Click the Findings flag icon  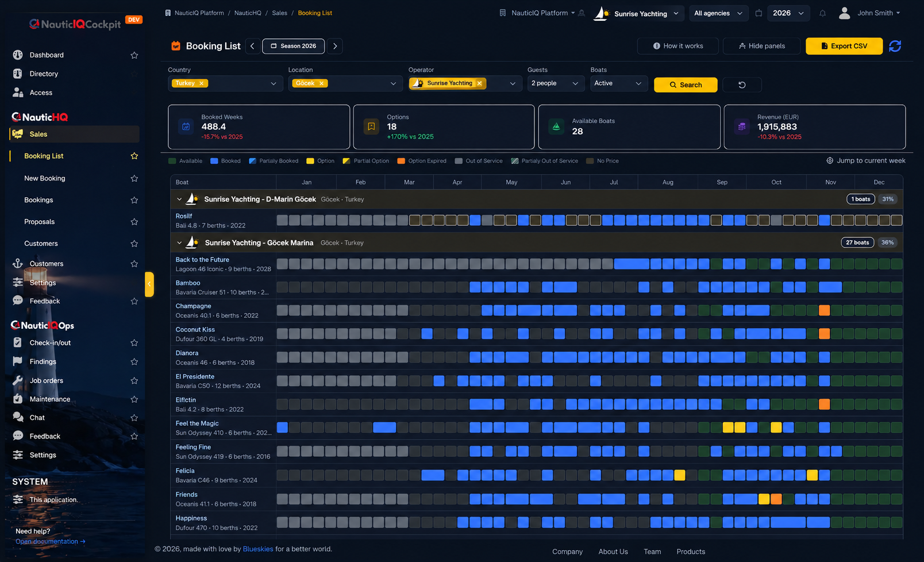tap(18, 361)
